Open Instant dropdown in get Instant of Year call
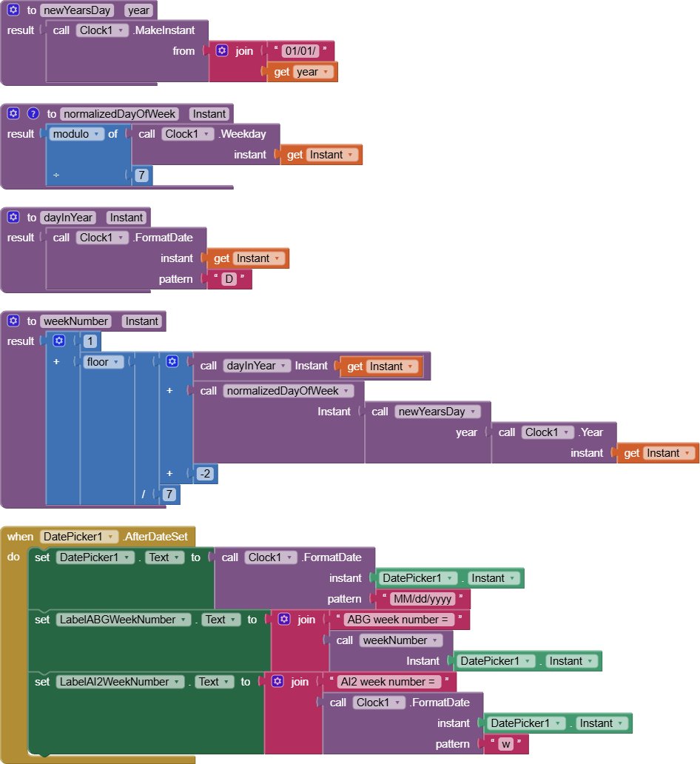This screenshot has height=764, width=700. [669, 453]
